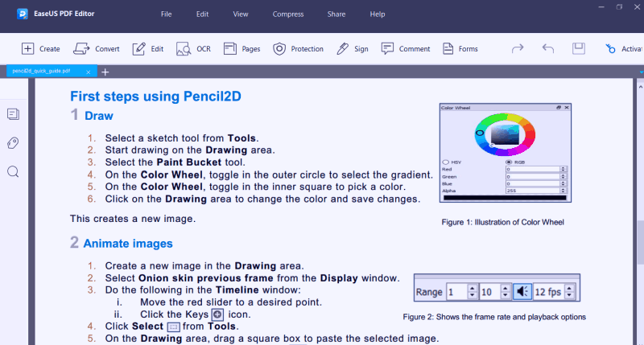Click the 'Animate images' section heading
This screenshot has width=644, height=345.
pos(128,244)
